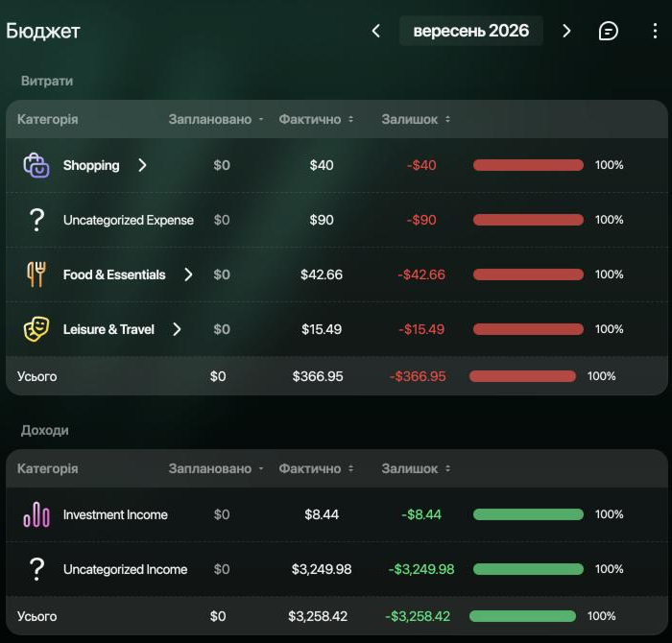672x643 pixels.
Task: Edit Food & Essentials planned amount $0
Action: click(x=222, y=274)
